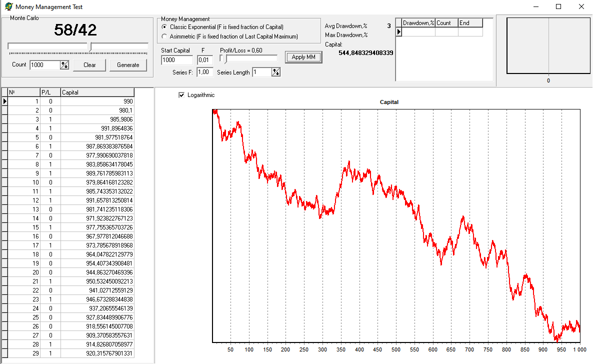Minimize the Money Management Test window
The width and height of the screenshot is (593, 364).
536,6
